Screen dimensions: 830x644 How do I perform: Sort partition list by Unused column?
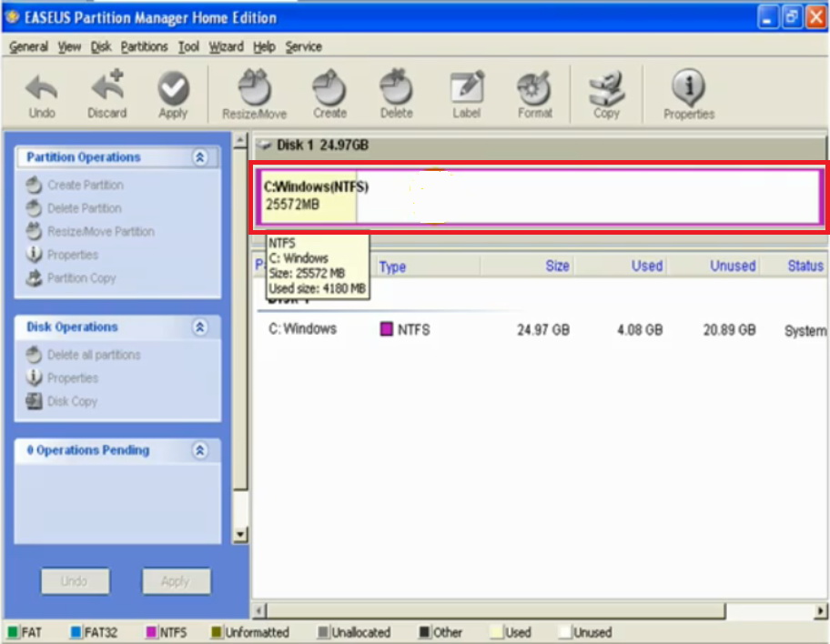733,266
